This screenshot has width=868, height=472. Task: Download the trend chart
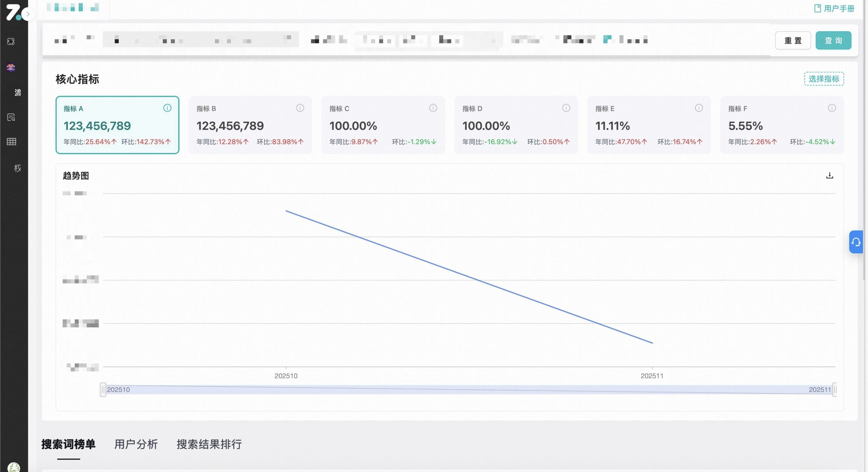[x=829, y=175]
